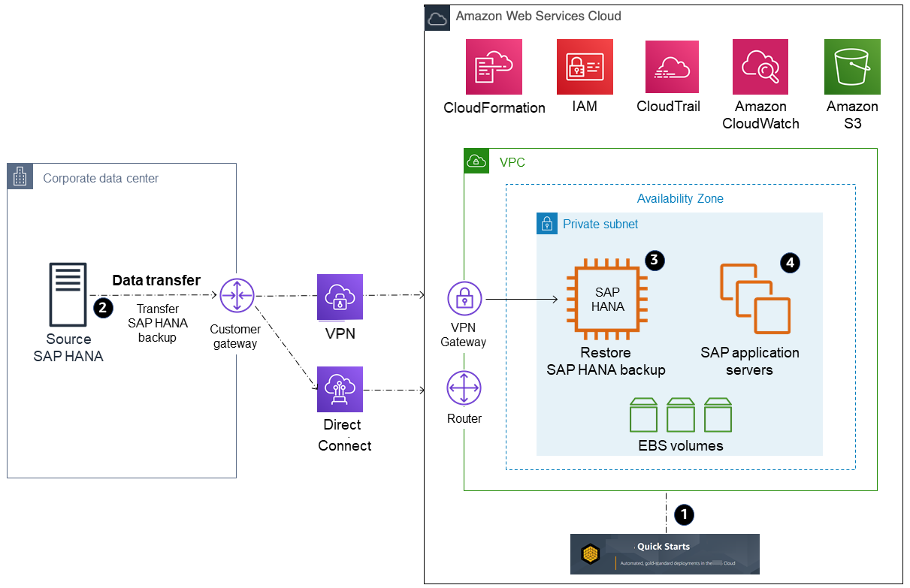
Task: Select the Amazon CloudWatch icon
Action: click(760, 67)
